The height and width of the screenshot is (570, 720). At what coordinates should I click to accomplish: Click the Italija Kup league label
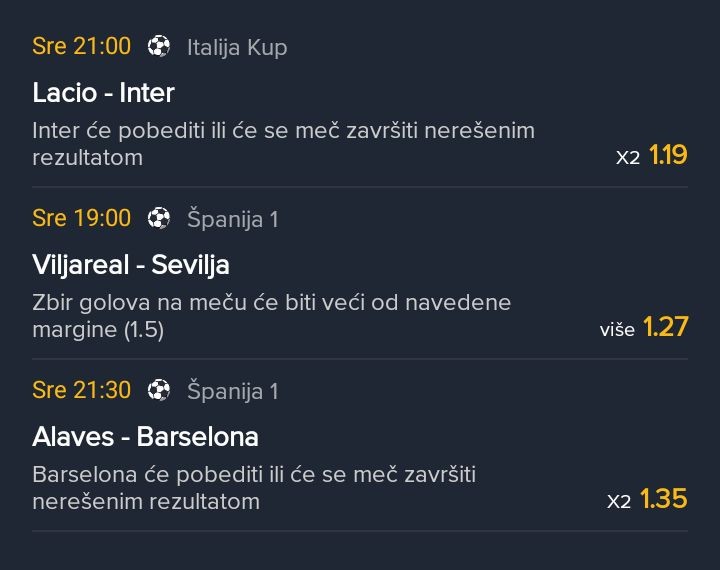(237, 47)
